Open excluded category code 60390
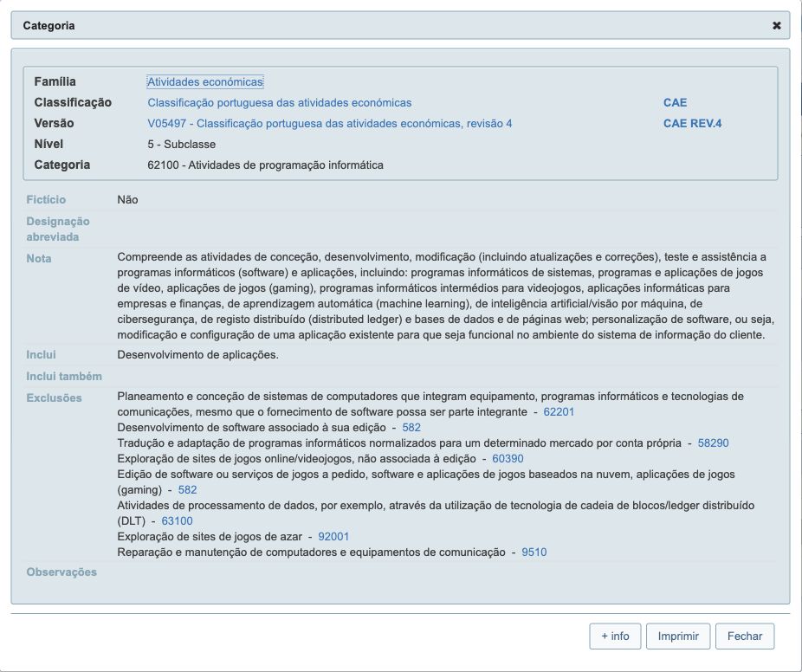Screen dimensions: 802x672 pos(508,459)
